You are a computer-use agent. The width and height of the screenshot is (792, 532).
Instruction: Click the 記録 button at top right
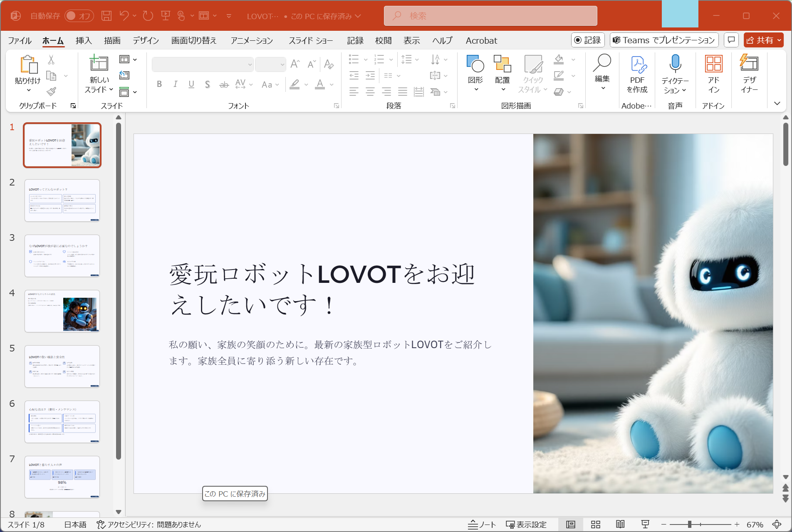click(x=588, y=40)
